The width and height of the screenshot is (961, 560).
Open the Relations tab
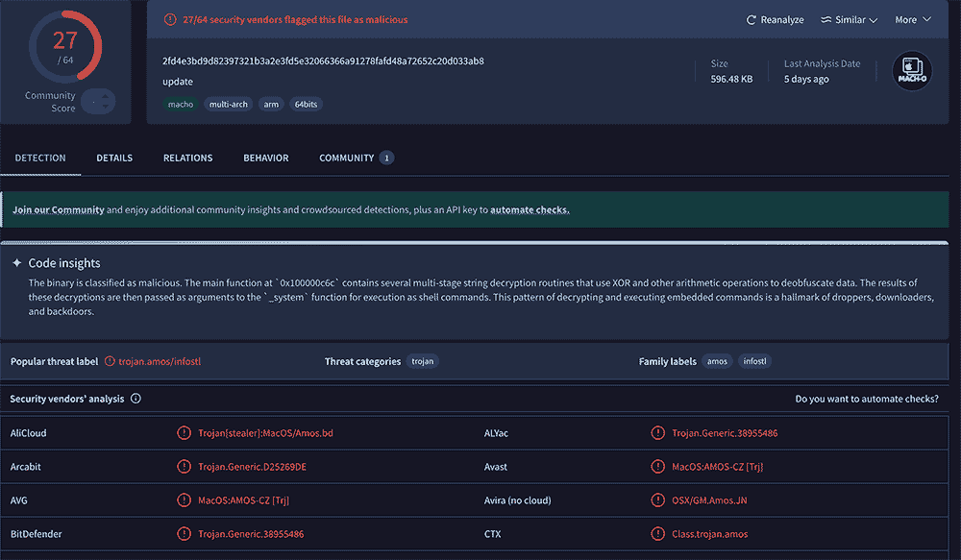point(187,158)
